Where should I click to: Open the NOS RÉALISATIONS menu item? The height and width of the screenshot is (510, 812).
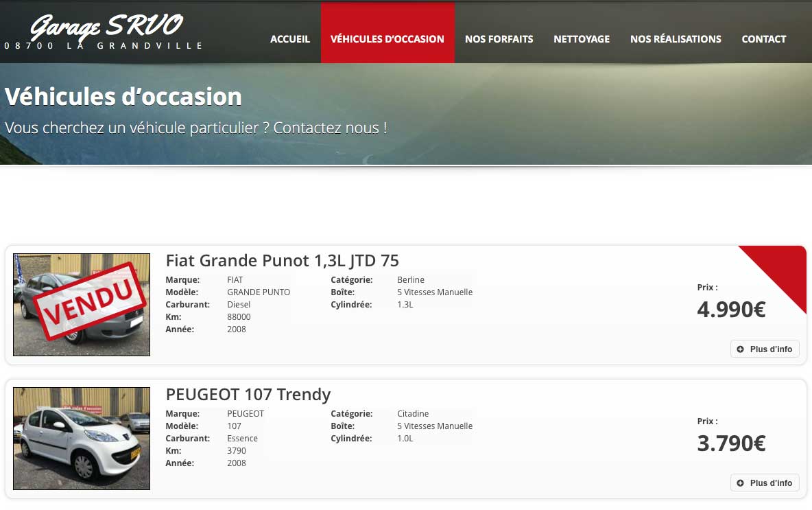[676, 39]
